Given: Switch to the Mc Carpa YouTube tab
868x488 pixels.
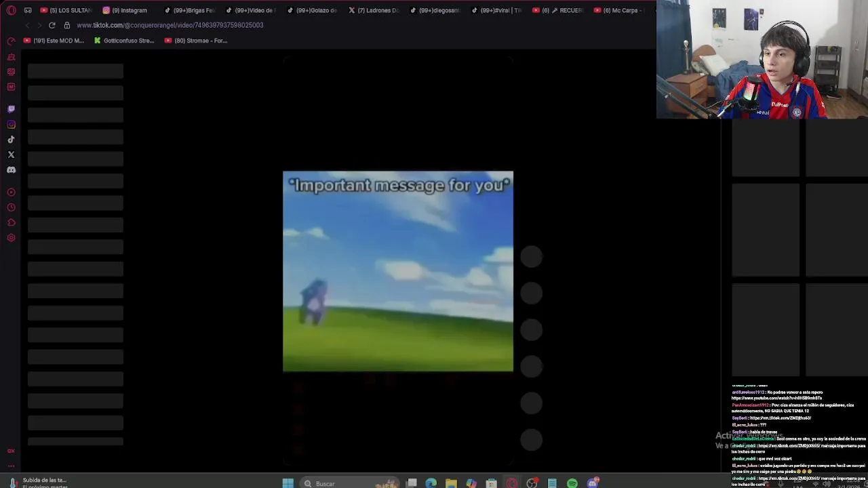Looking at the screenshot, I should tap(619, 10).
